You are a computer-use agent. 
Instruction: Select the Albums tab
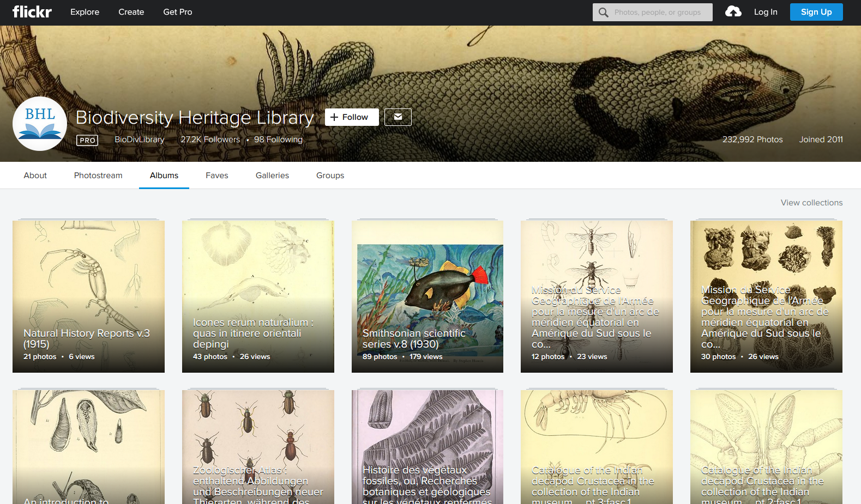[164, 175]
